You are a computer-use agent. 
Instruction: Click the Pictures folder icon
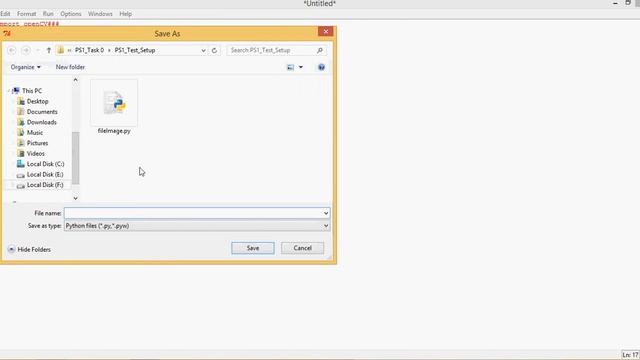pyautogui.click(x=21, y=143)
